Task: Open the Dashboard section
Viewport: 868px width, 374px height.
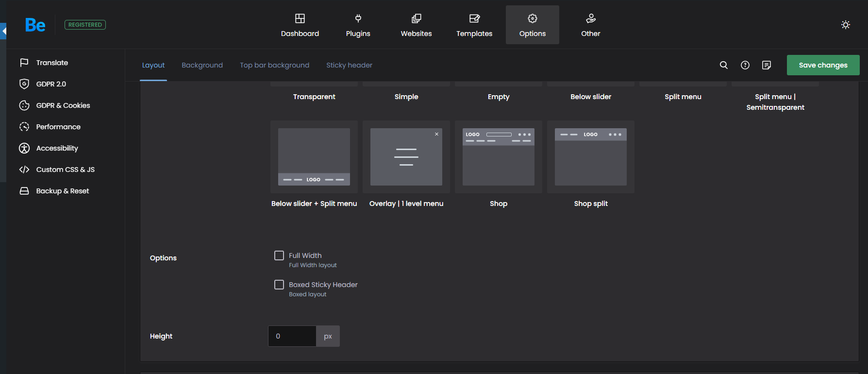Action: [300, 25]
